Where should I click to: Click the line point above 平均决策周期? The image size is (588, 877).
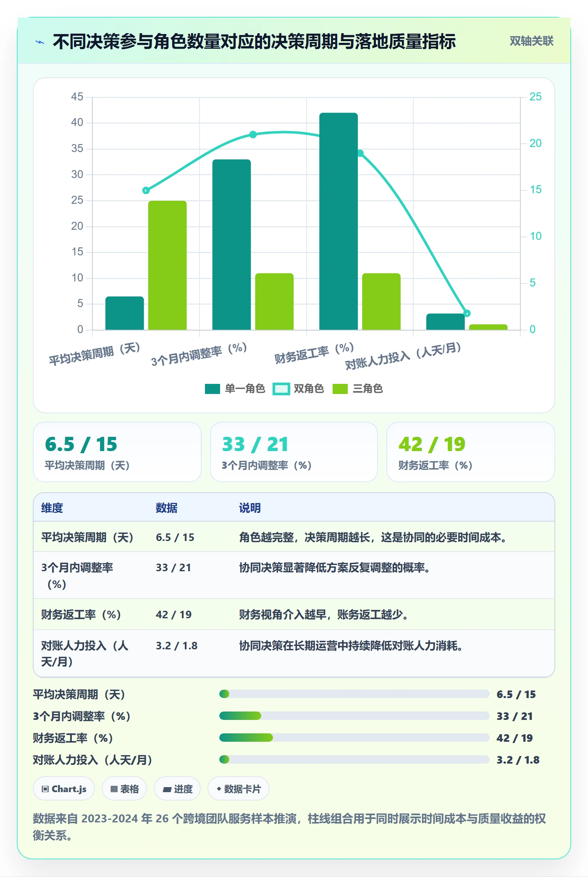click(146, 190)
